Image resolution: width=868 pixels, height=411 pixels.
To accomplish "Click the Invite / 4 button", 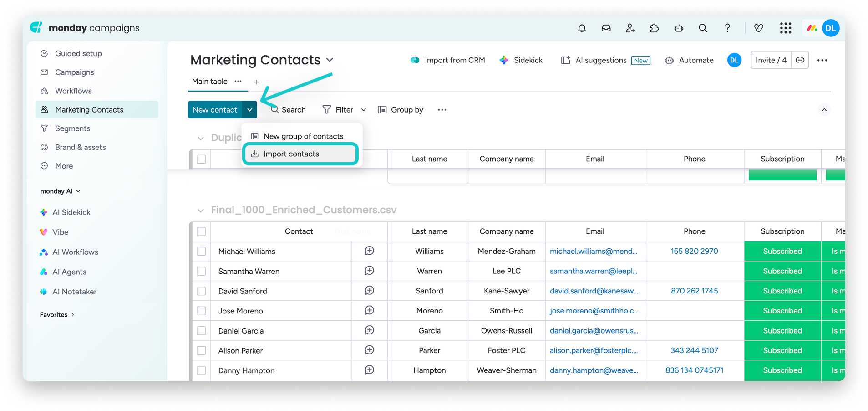I will click(771, 60).
